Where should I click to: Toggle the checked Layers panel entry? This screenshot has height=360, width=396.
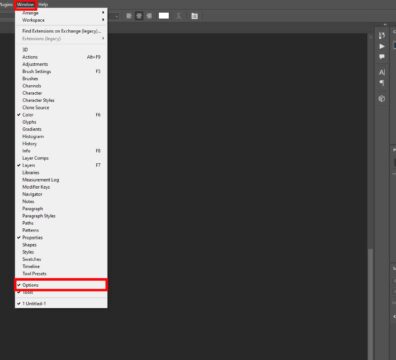pos(61,165)
